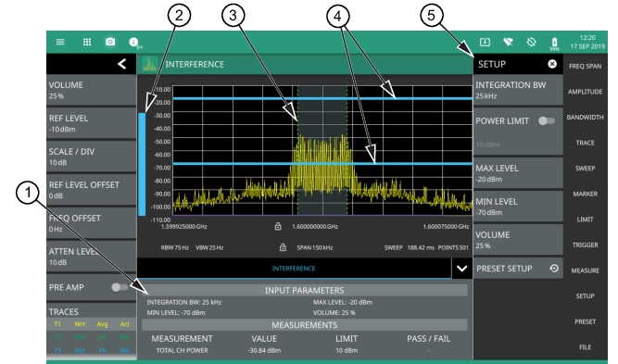Click the SPAN 150 kHz readout

[x=314, y=247]
